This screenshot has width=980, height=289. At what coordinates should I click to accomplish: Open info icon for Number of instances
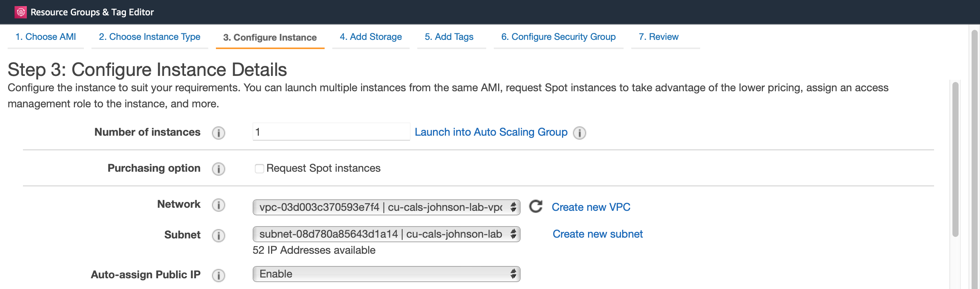tap(219, 133)
